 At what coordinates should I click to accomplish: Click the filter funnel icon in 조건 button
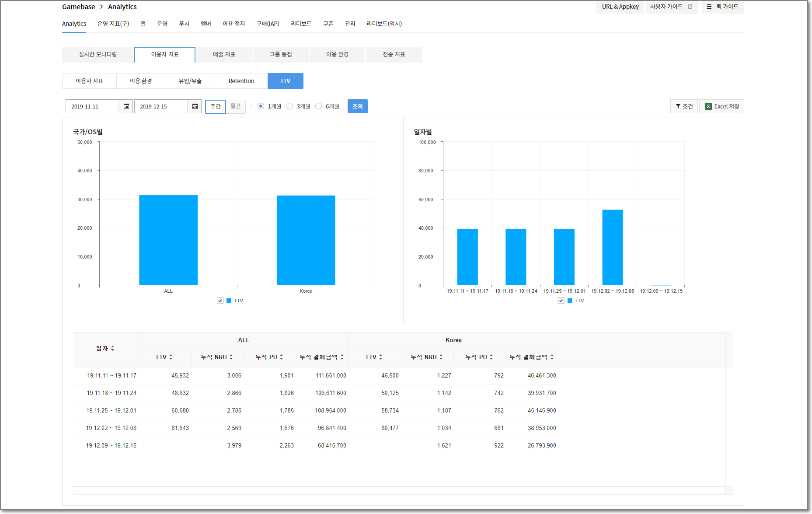pos(678,106)
